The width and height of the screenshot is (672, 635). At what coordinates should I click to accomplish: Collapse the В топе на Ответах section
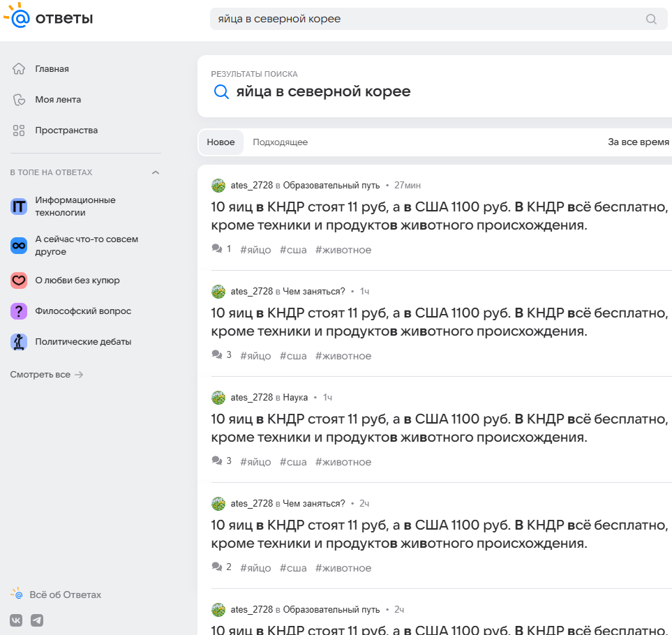(156, 172)
